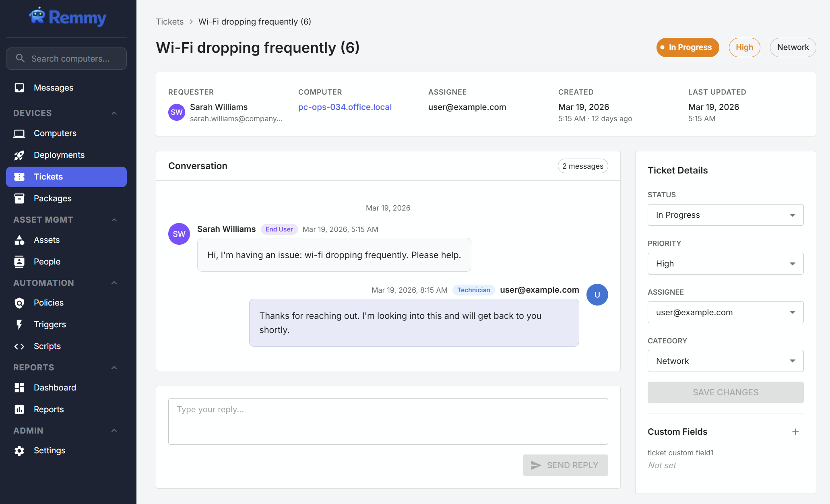The width and height of the screenshot is (830, 504).
Task: Click the Scripts code brackets icon
Action: 19,346
